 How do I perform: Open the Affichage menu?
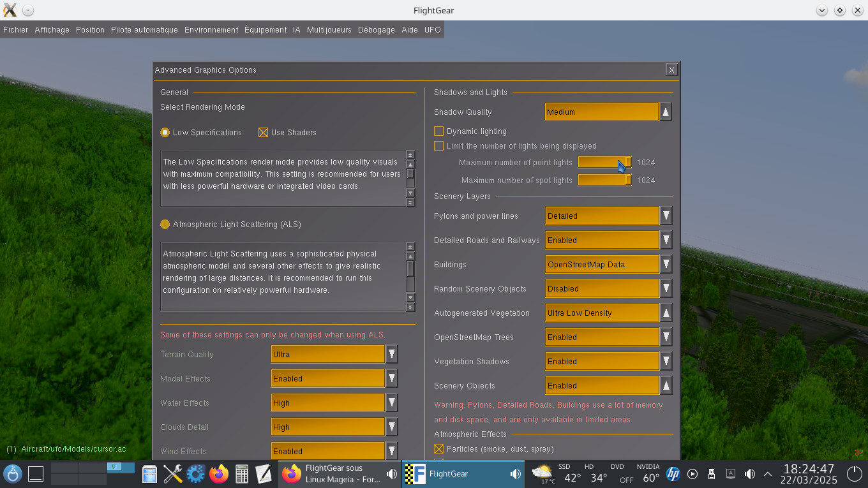pos(52,30)
